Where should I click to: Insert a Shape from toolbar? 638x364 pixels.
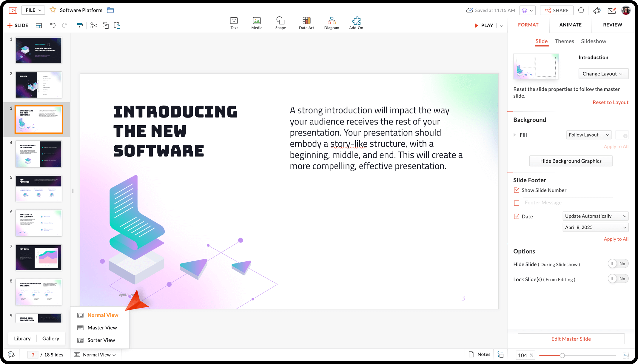(280, 23)
